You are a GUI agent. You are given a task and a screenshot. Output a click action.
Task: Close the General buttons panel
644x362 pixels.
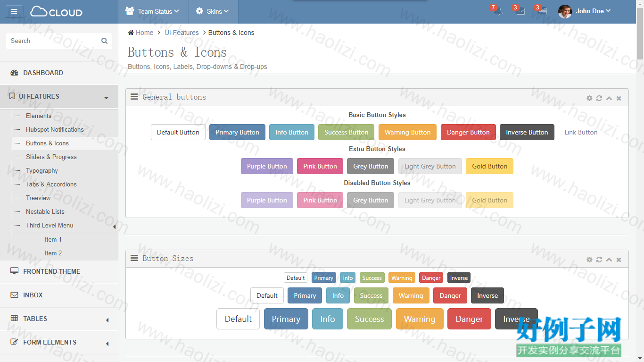[619, 98]
